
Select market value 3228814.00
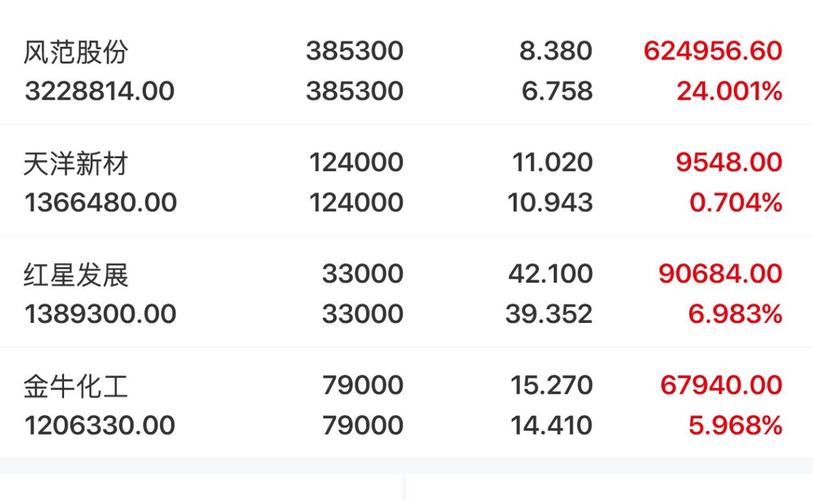[100, 91]
